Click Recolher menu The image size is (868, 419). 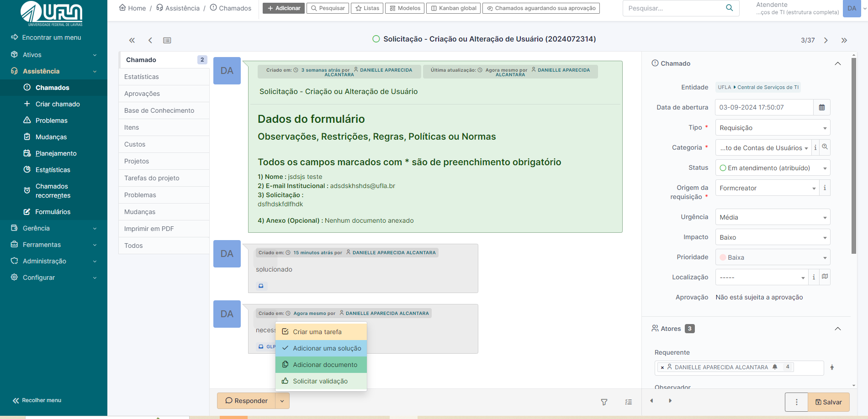pyautogui.click(x=37, y=400)
